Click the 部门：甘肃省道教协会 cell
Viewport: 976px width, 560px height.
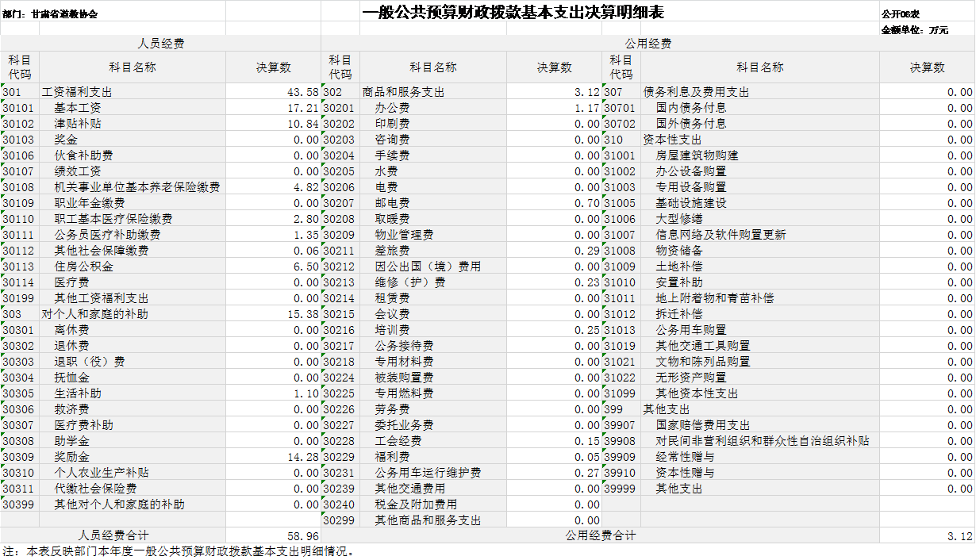tap(51, 14)
